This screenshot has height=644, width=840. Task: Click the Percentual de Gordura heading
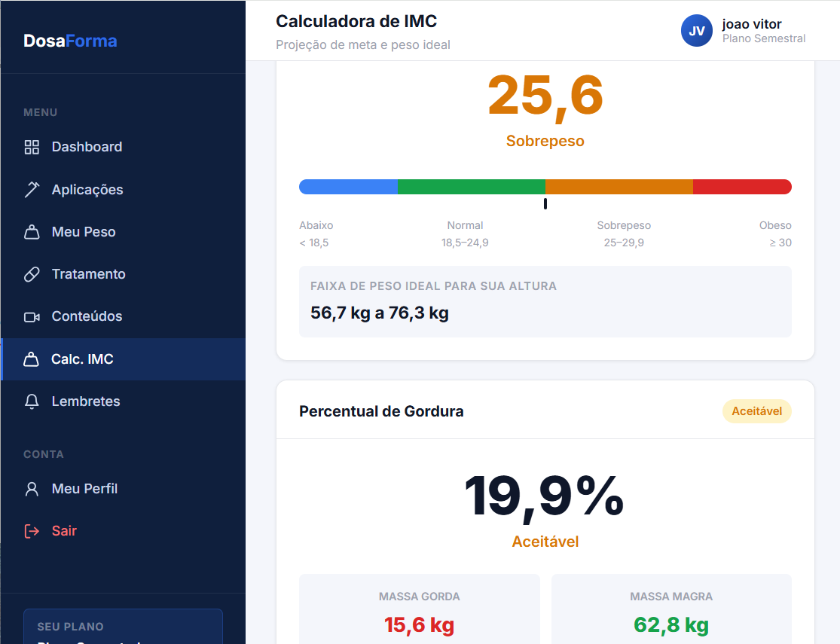point(381,411)
